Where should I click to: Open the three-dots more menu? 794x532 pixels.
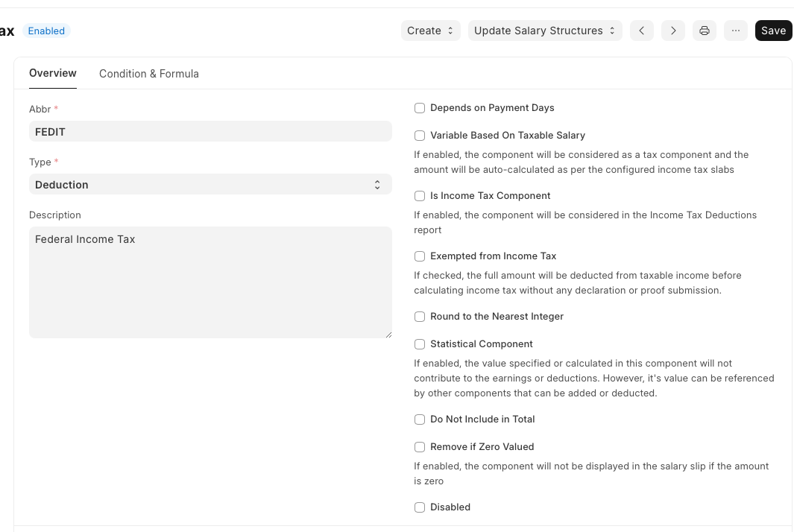(736, 31)
